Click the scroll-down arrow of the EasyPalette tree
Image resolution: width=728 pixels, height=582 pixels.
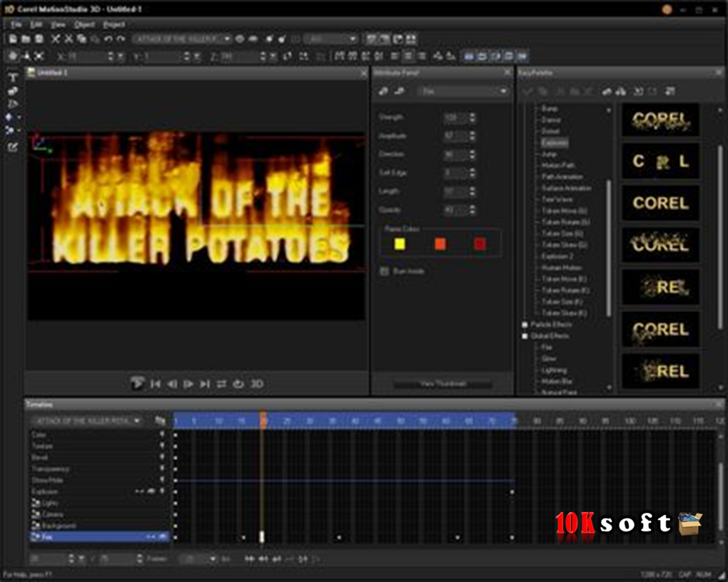coord(609,387)
